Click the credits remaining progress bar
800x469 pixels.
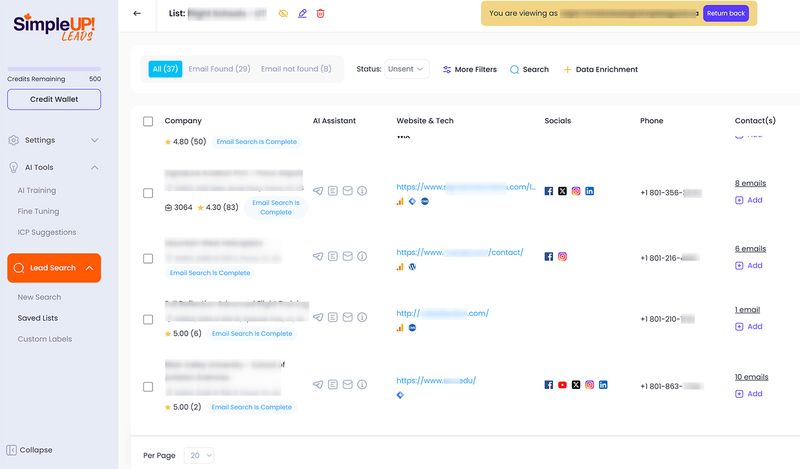(x=54, y=69)
